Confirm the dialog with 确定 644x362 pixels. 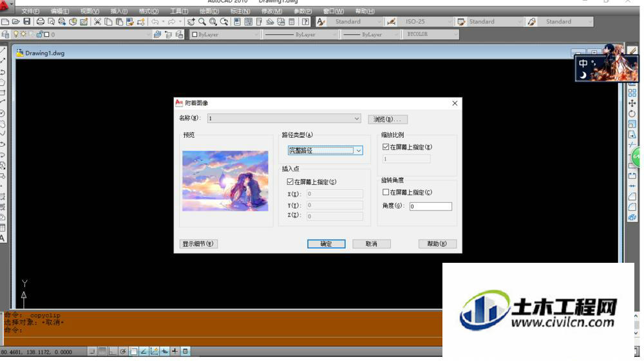pyautogui.click(x=326, y=243)
